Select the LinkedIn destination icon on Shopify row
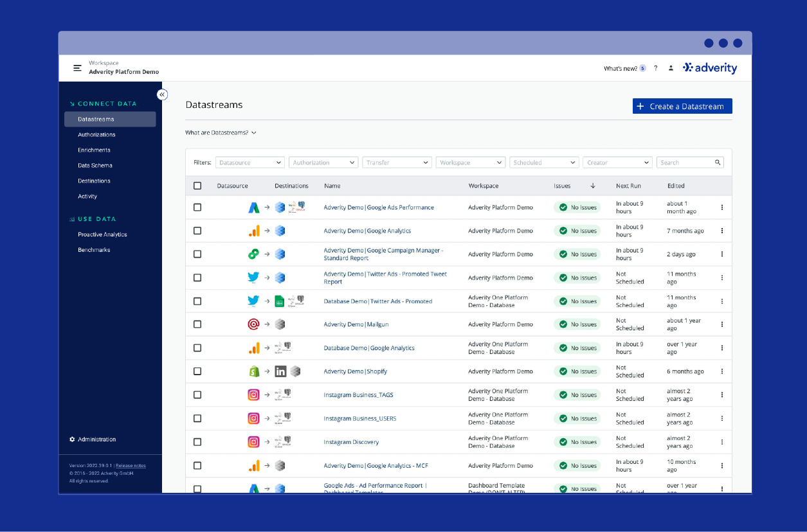Screen dimensions: 807x532 (x=282, y=371)
